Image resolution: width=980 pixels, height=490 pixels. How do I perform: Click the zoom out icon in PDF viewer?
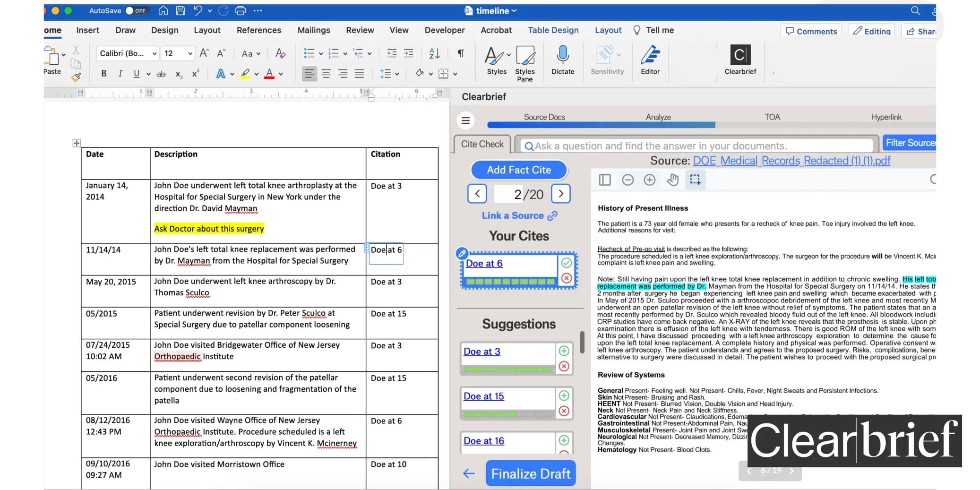point(628,180)
